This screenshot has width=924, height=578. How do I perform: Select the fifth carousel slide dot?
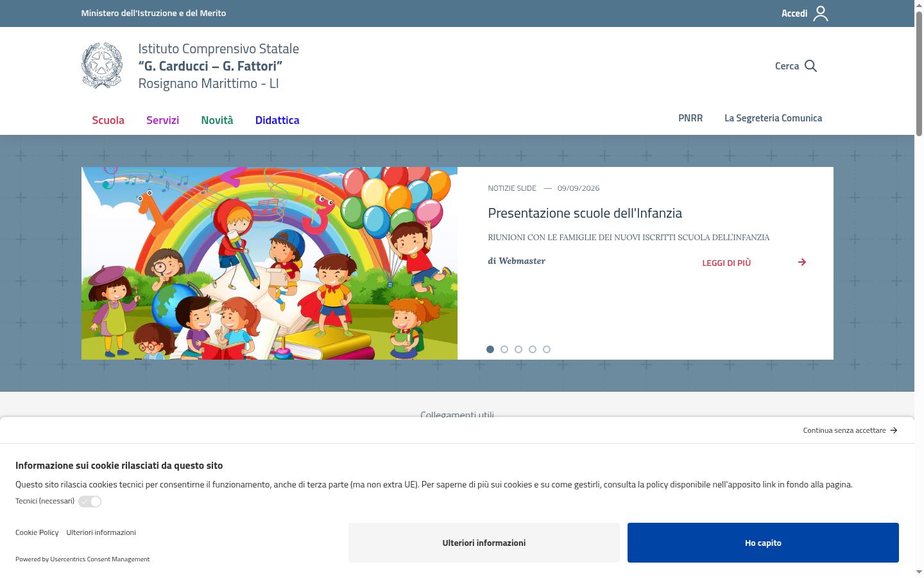click(547, 349)
